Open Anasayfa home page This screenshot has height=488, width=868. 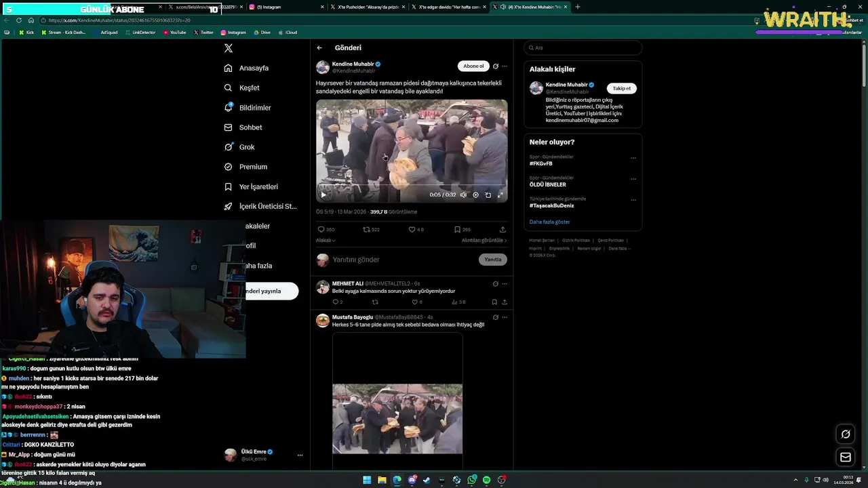pyautogui.click(x=247, y=68)
